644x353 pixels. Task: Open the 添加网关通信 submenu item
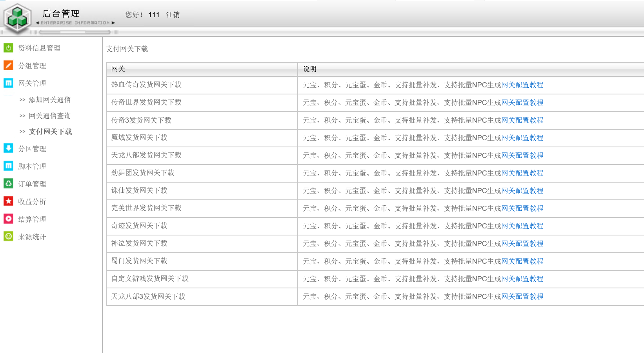(x=49, y=100)
